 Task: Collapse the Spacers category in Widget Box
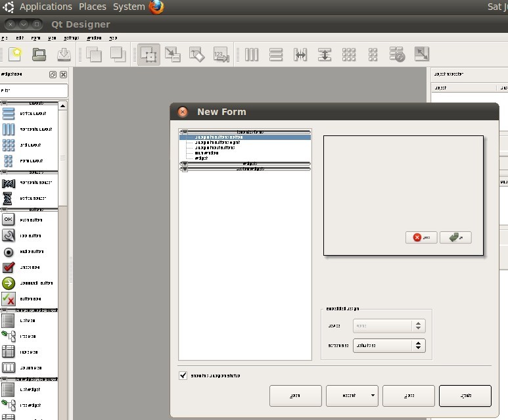coord(4,172)
